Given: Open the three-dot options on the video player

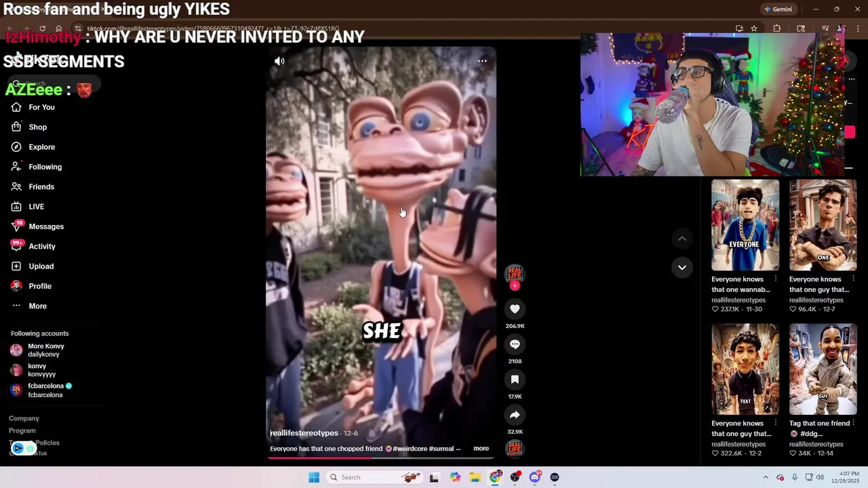Looking at the screenshot, I should 482,61.
